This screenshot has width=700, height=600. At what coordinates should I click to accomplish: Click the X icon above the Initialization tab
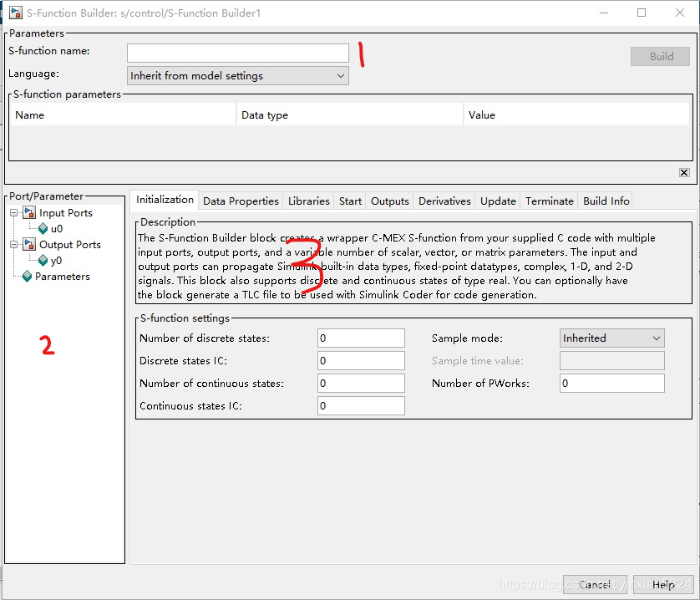[684, 172]
